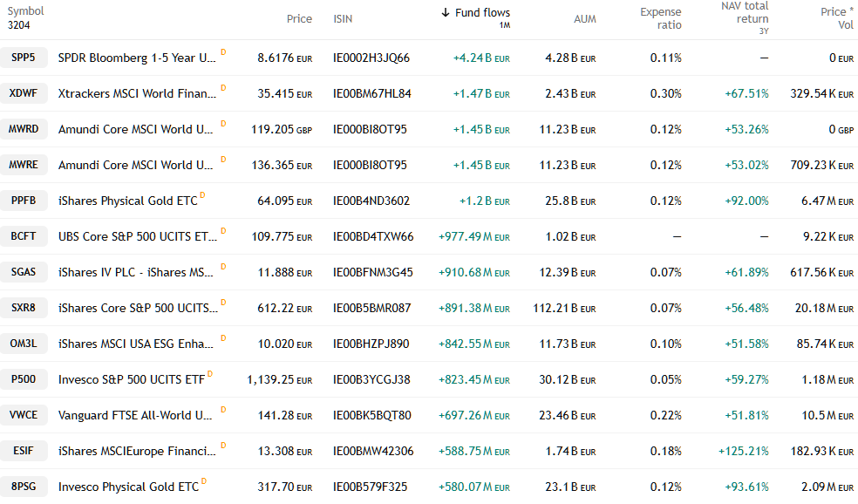Click the D icon on the SPDR Bloomberg row

(x=223, y=52)
